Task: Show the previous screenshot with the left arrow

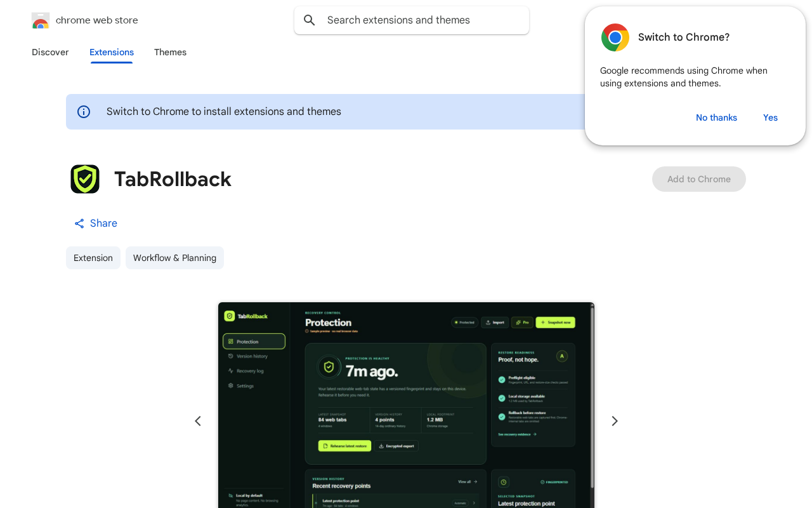Action: click(198, 421)
